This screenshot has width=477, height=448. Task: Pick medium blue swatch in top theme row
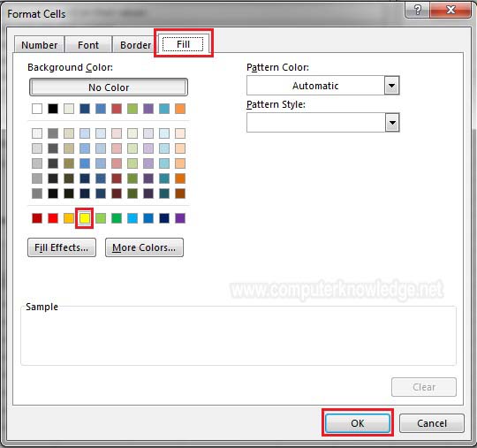pyautogui.click(x=101, y=109)
